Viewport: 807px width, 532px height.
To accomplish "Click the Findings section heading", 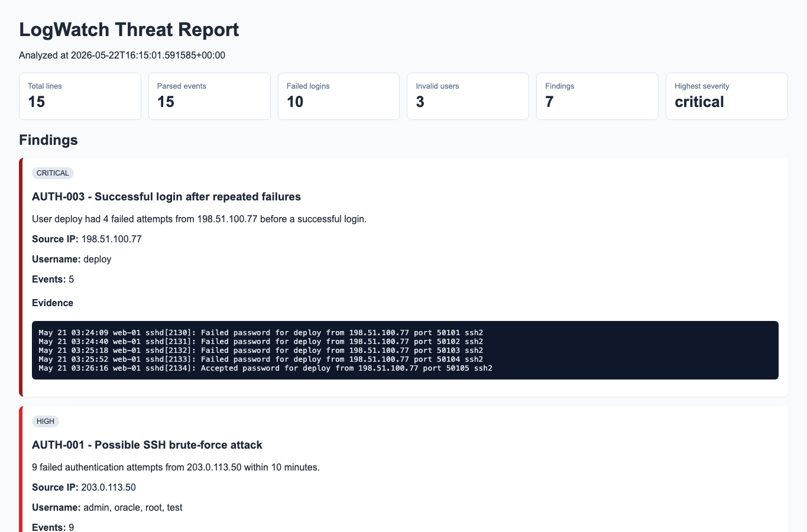I will 48,140.
